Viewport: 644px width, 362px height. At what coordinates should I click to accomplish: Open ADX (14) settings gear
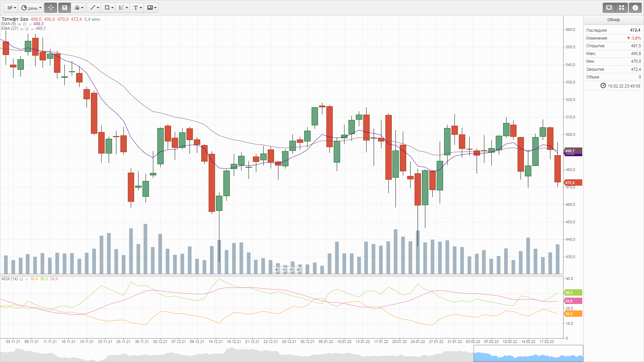tap(21, 279)
